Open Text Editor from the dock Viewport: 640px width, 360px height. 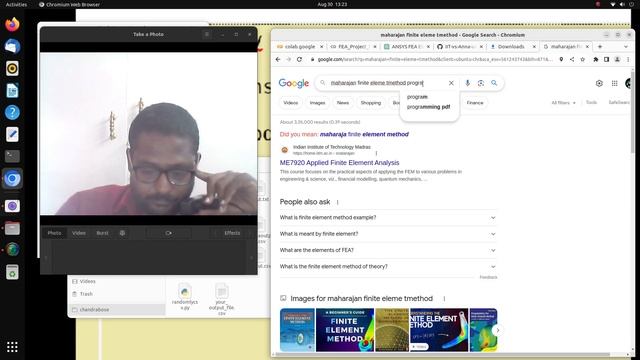click(12, 134)
